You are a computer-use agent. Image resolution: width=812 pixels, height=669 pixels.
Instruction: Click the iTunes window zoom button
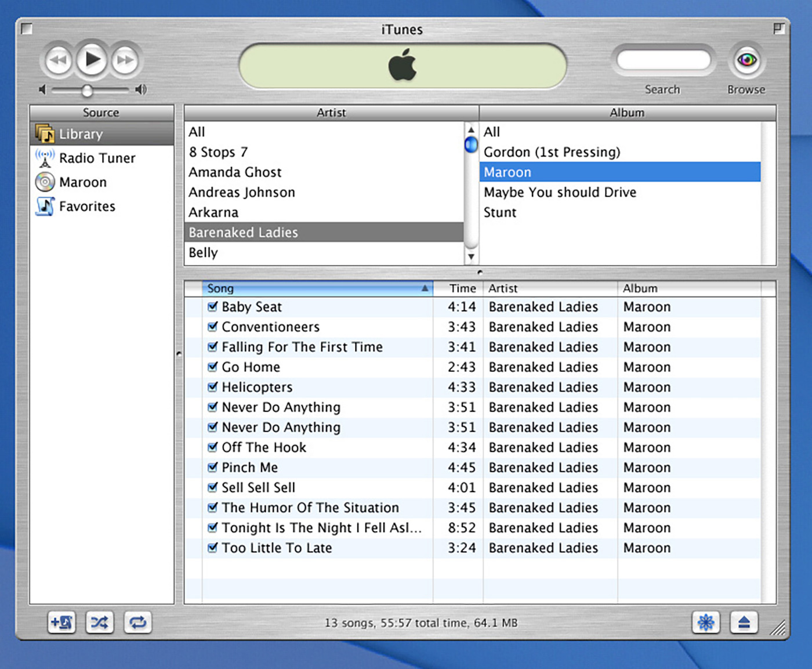[x=779, y=28]
